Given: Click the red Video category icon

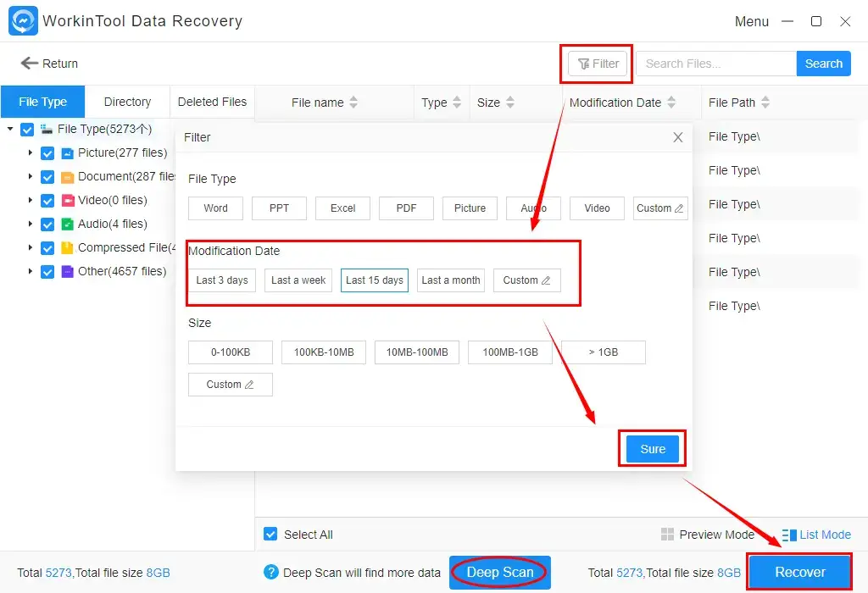Looking at the screenshot, I should [x=68, y=200].
